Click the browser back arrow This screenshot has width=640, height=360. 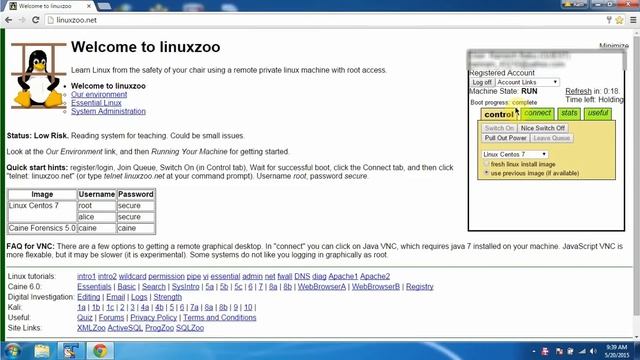point(9,20)
